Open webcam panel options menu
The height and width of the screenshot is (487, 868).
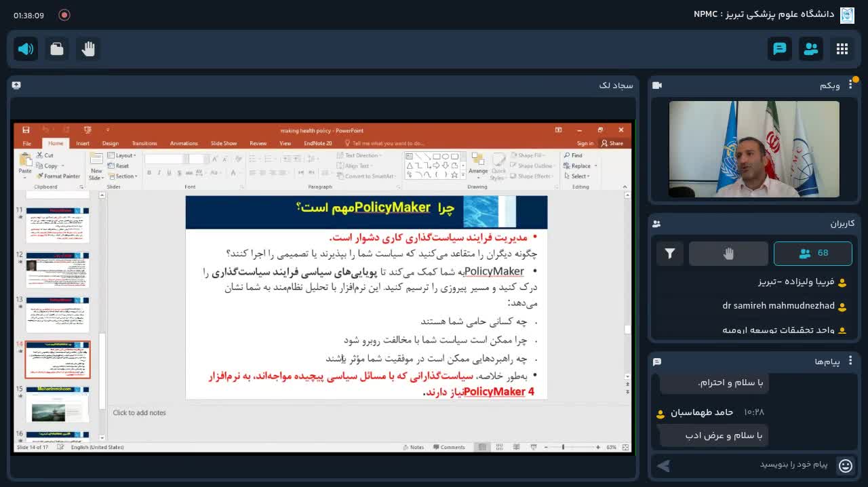850,85
